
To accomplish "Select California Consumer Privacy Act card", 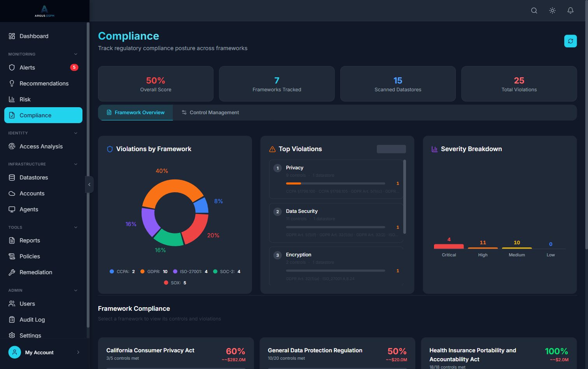I will pos(176,353).
